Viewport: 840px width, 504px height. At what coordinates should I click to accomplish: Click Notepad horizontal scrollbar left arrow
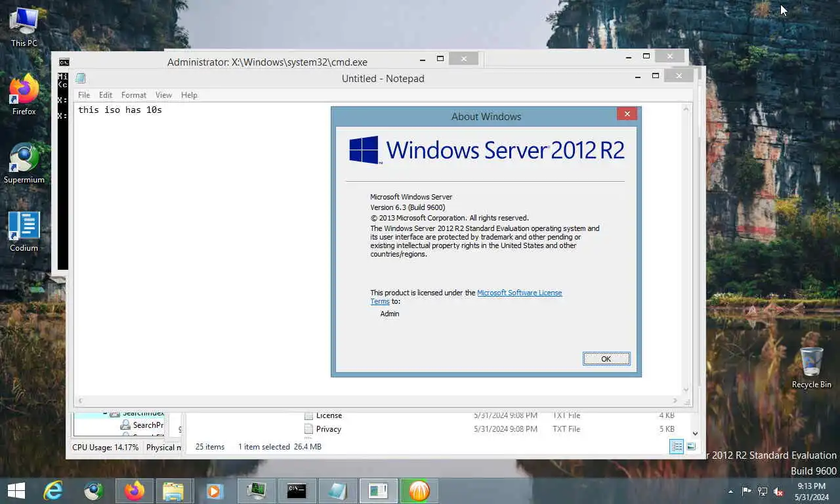(x=80, y=400)
